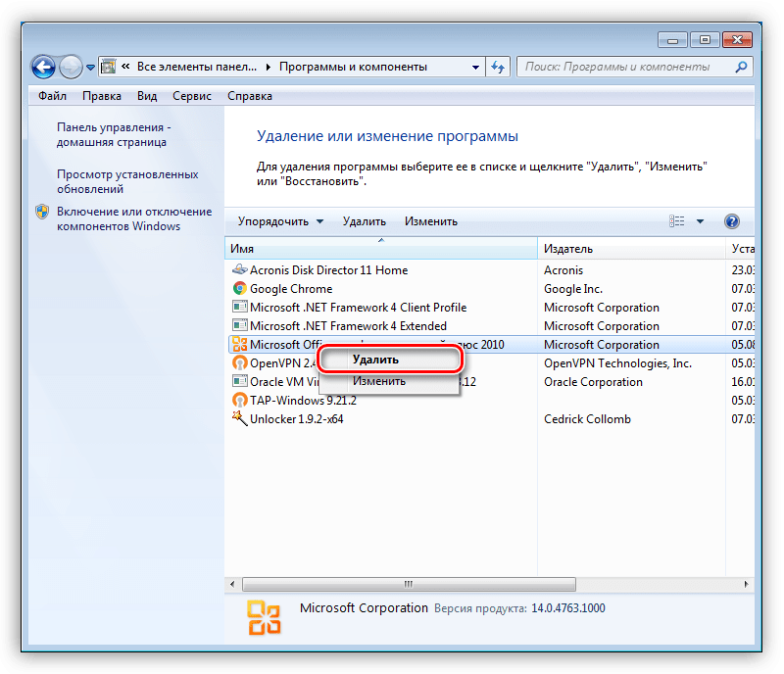The width and height of the screenshot is (784, 674).
Task: Click the .NET Framework 4 Client Profile icon
Action: pyautogui.click(x=240, y=307)
